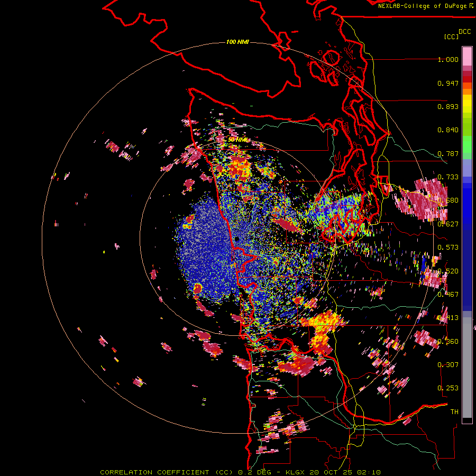Click the 1.000 value on the color scale
This screenshot has height=476, width=476.
(x=448, y=59)
